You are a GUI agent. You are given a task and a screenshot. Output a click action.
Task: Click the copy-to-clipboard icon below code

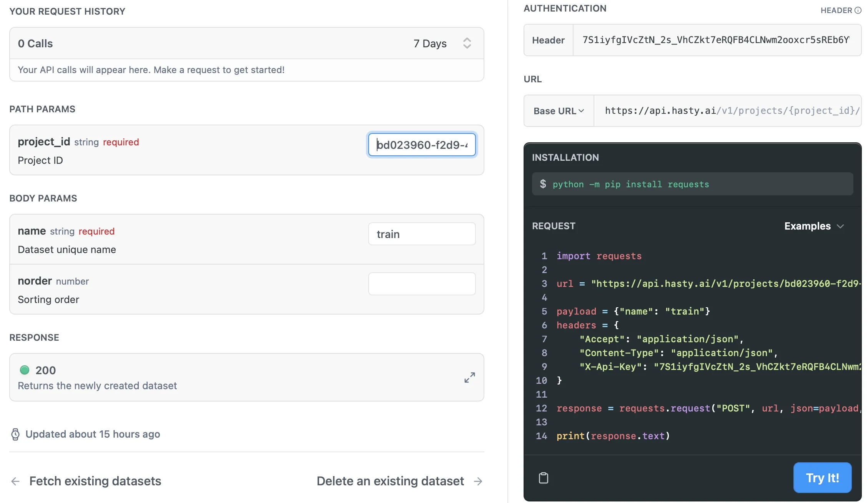point(543,478)
